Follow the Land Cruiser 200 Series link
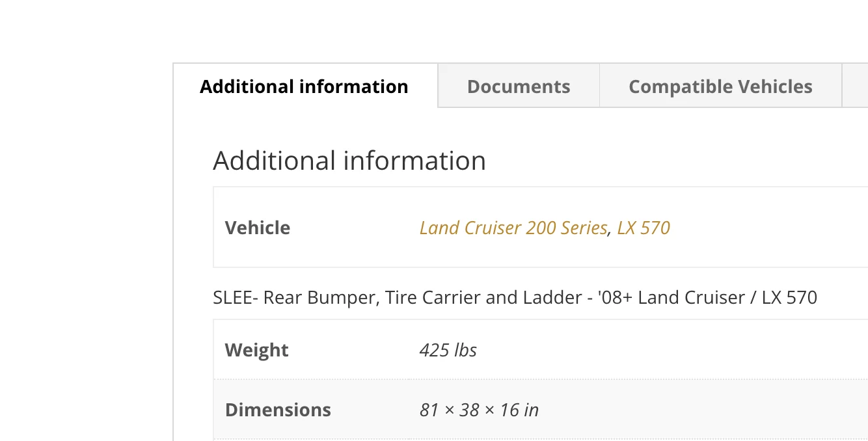The image size is (868, 441). 513,228
